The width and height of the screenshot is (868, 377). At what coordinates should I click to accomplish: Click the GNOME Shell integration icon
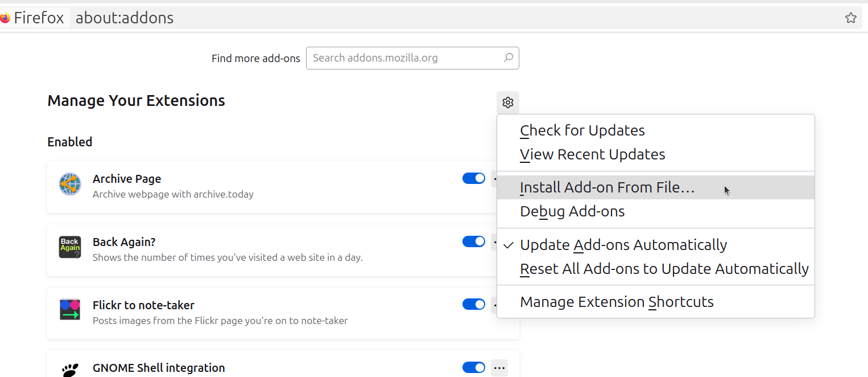pos(69,369)
